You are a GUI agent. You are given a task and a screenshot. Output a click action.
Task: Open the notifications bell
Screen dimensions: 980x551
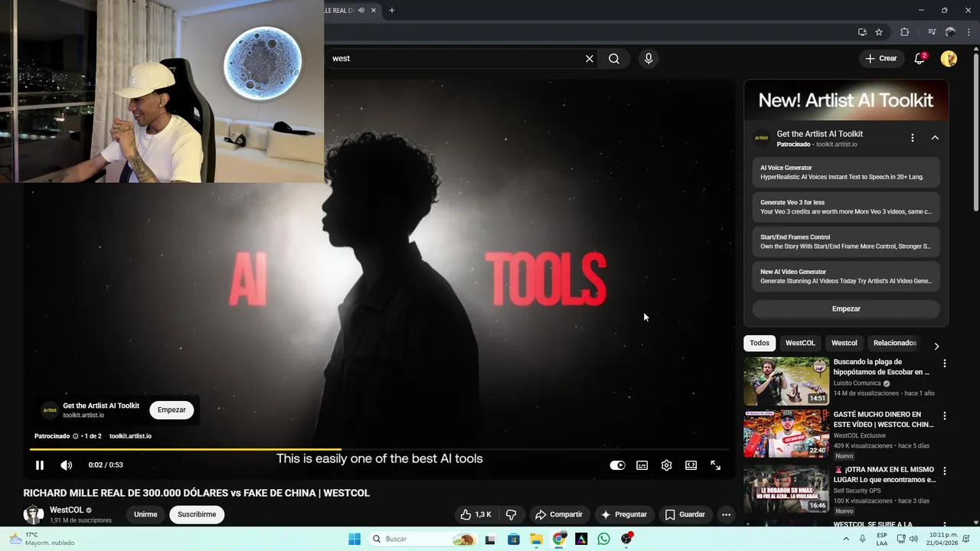(920, 58)
